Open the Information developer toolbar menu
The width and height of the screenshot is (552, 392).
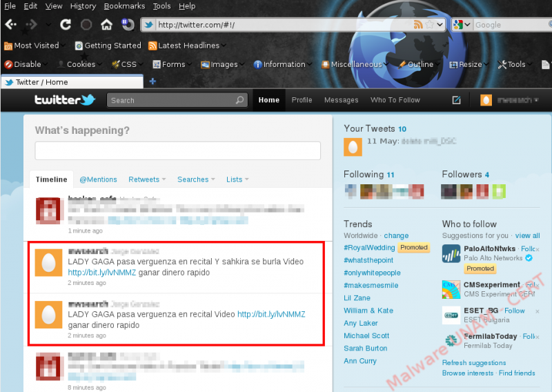283,64
